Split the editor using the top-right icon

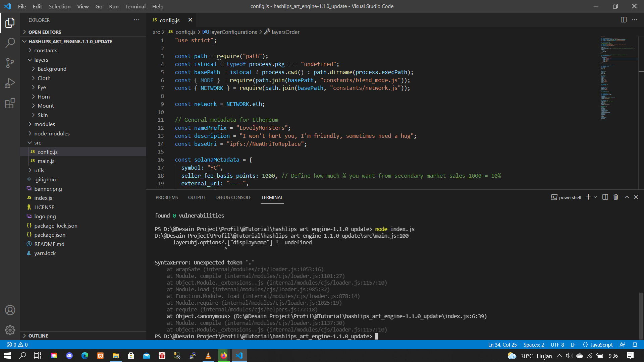click(624, 20)
